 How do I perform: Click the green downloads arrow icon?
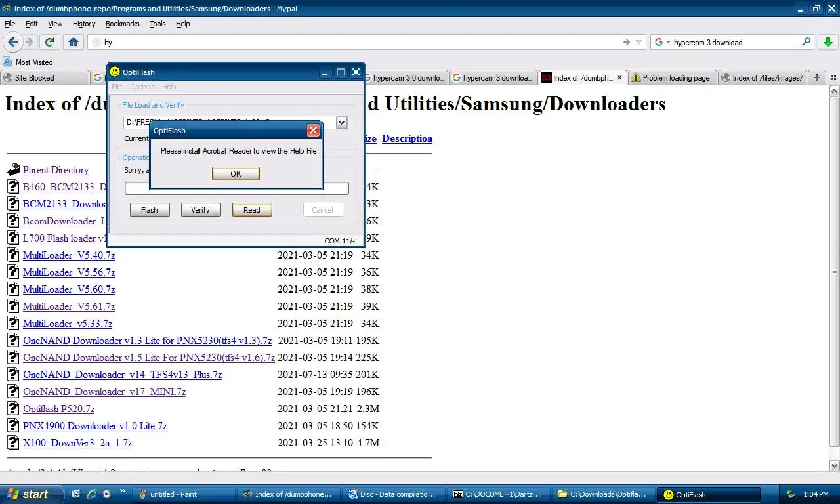pyautogui.click(x=827, y=42)
